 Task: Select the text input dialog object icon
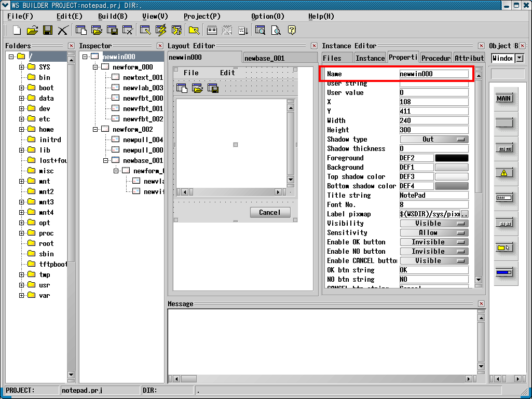point(504,198)
